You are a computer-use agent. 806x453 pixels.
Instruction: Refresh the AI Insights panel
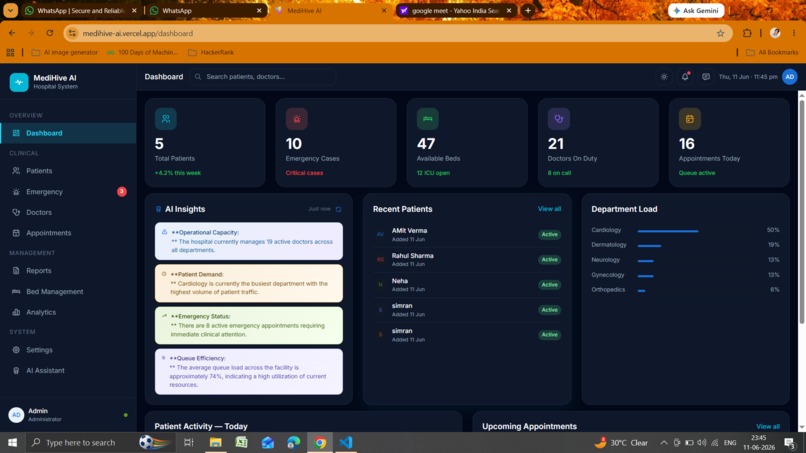338,209
